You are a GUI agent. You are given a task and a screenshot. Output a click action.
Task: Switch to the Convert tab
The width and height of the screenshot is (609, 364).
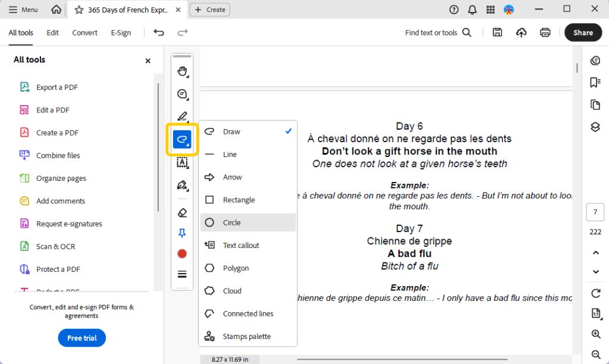click(x=84, y=33)
